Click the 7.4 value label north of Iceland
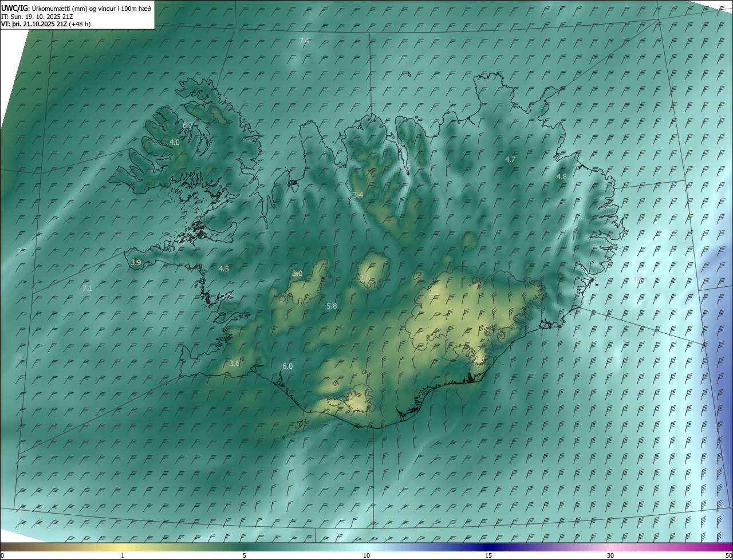733x560 pixels. tap(304, 41)
